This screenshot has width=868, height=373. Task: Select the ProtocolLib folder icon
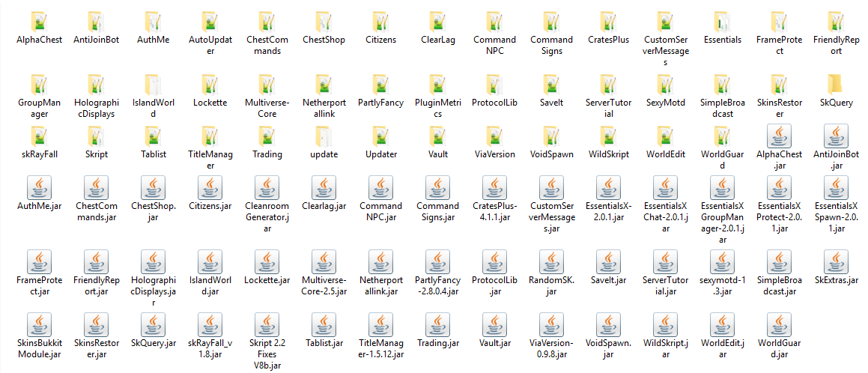coord(495,84)
